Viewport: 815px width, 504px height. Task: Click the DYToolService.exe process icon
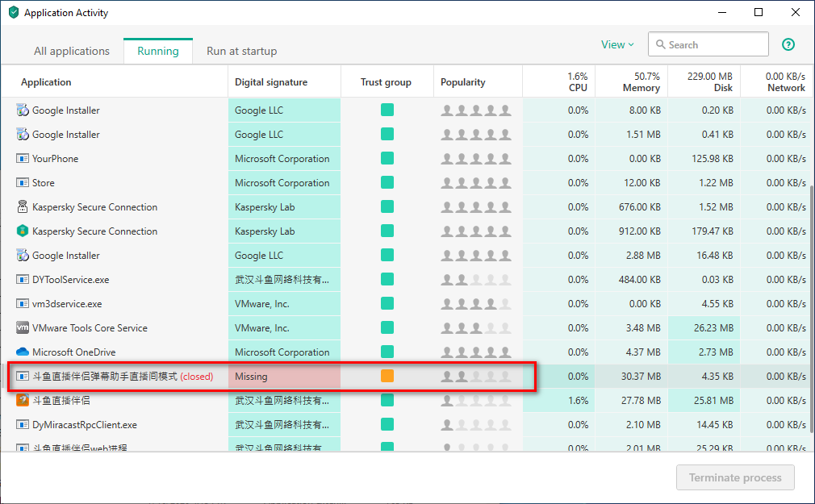(x=23, y=280)
